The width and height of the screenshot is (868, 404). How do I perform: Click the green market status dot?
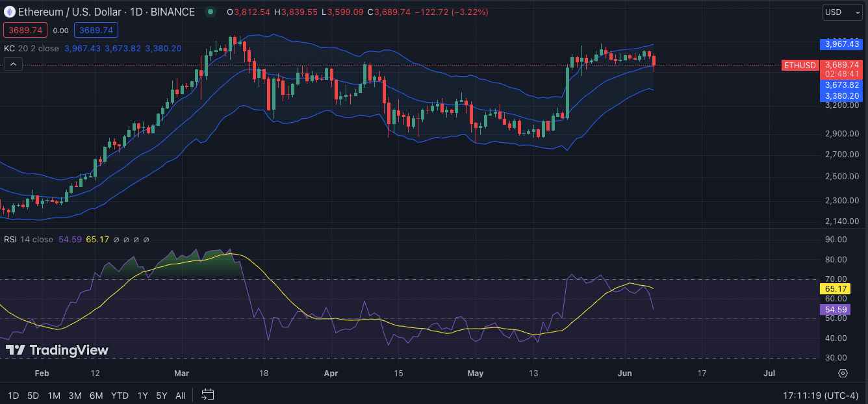pyautogui.click(x=210, y=12)
